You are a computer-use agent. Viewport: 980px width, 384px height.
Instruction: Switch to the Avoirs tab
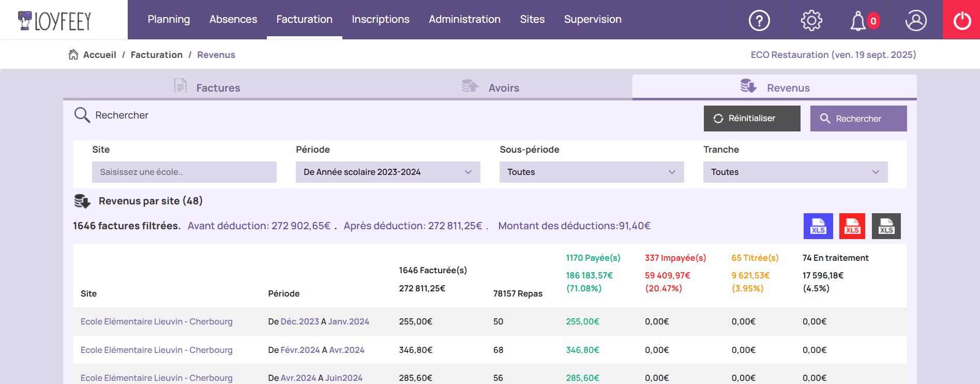(x=491, y=87)
